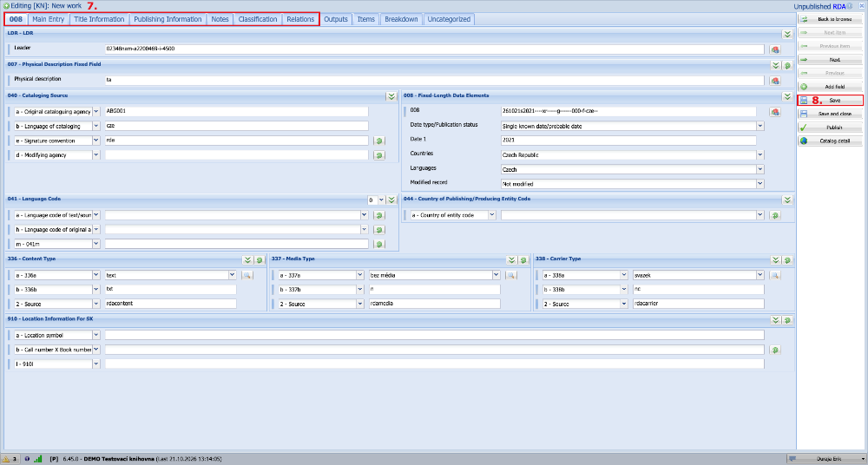The width and height of the screenshot is (868, 465).
Task: Click the Original cataloguing agency field ABG001
Action: (236, 112)
